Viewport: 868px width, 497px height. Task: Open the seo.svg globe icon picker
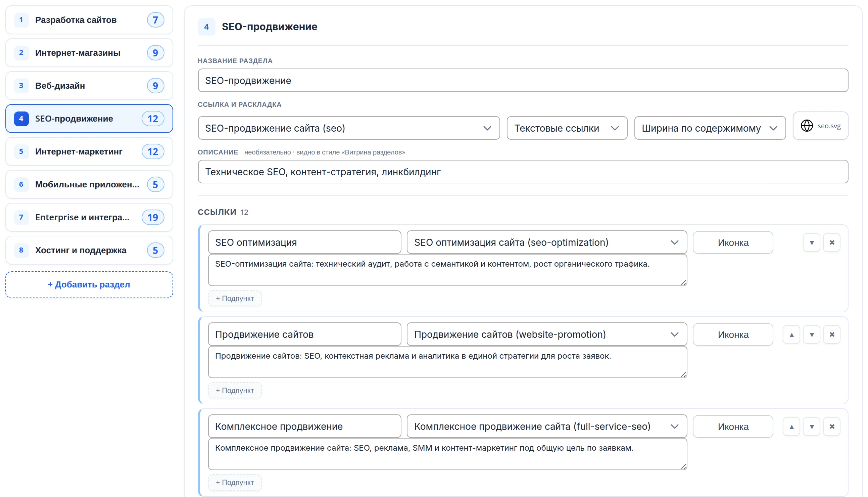click(x=820, y=126)
